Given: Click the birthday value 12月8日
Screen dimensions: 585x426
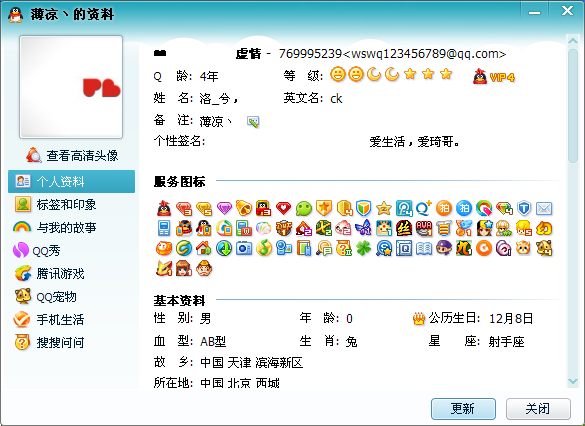Looking at the screenshot, I should (x=511, y=319).
